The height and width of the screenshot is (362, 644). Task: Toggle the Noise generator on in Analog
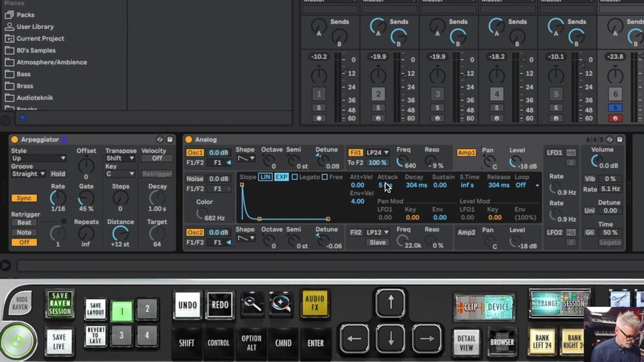click(x=195, y=179)
